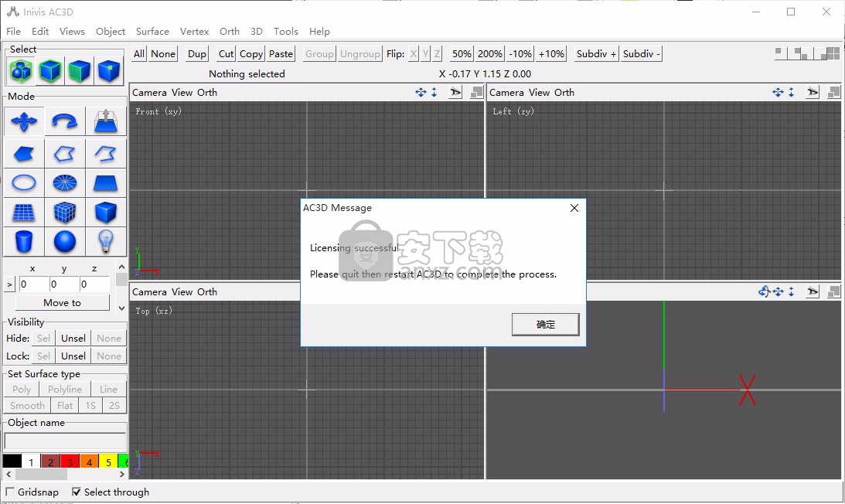Activate the Rotate mode tool

(65, 121)
